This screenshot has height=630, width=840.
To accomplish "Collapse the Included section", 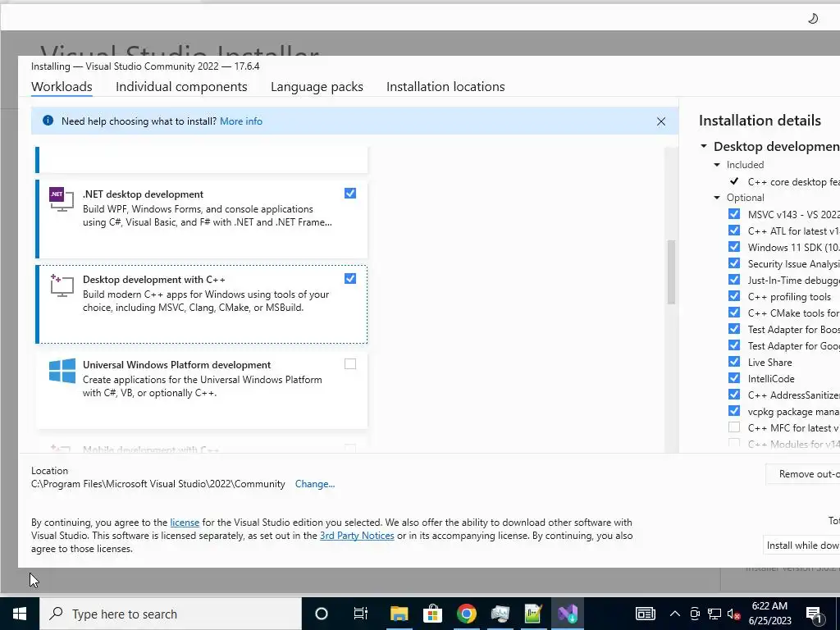I will click(717, 164).
